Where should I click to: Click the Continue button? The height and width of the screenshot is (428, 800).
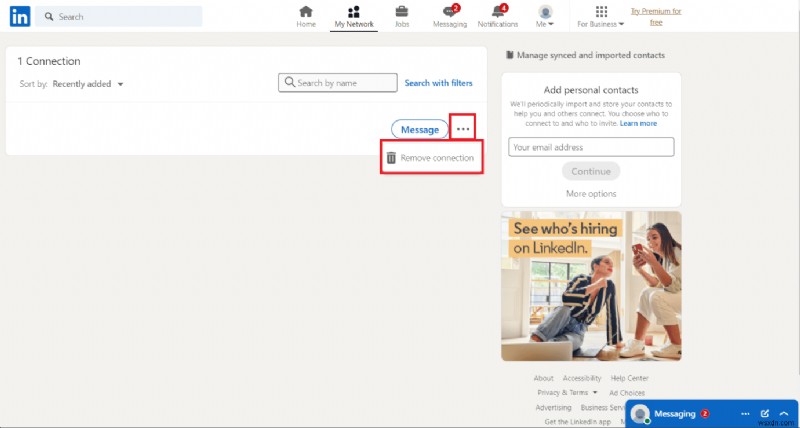click(591, 171)
